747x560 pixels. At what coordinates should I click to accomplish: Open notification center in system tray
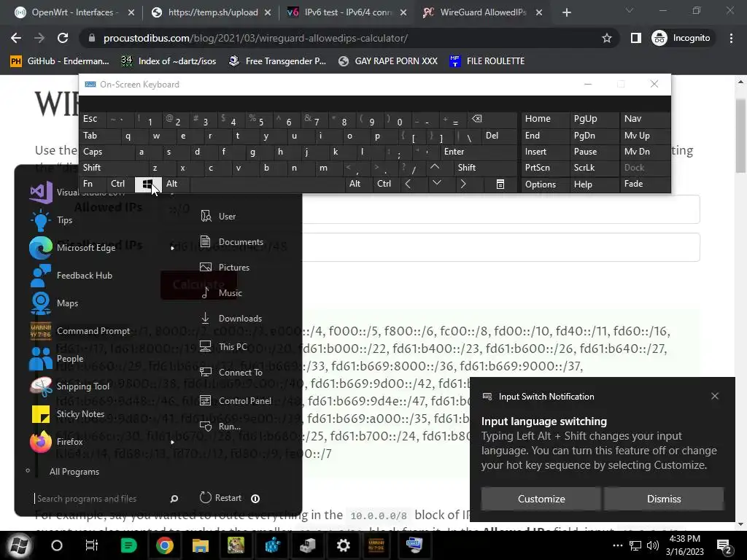click(x=724, y=545)
